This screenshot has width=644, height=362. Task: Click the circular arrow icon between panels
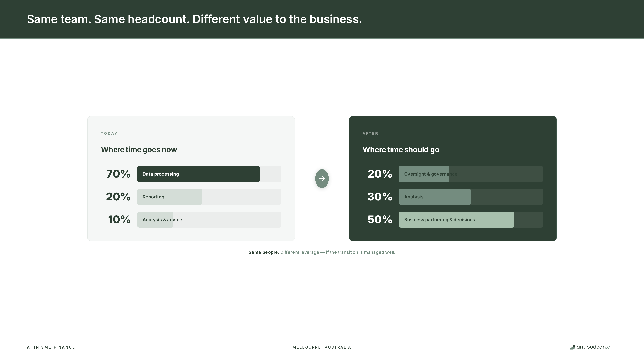(322, 178)
